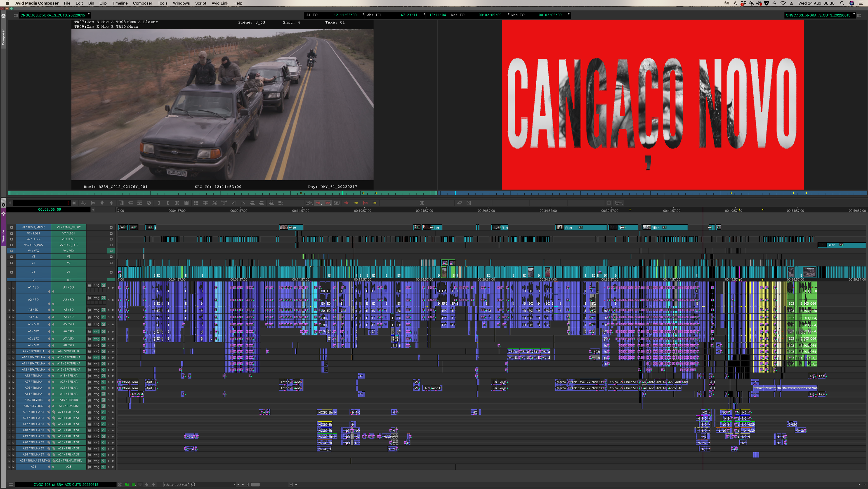The image size is (868, 489).
Task: Enable monitor checkbox for V8 / TEMP_MUSIC source
Action: tap(12, 227)
